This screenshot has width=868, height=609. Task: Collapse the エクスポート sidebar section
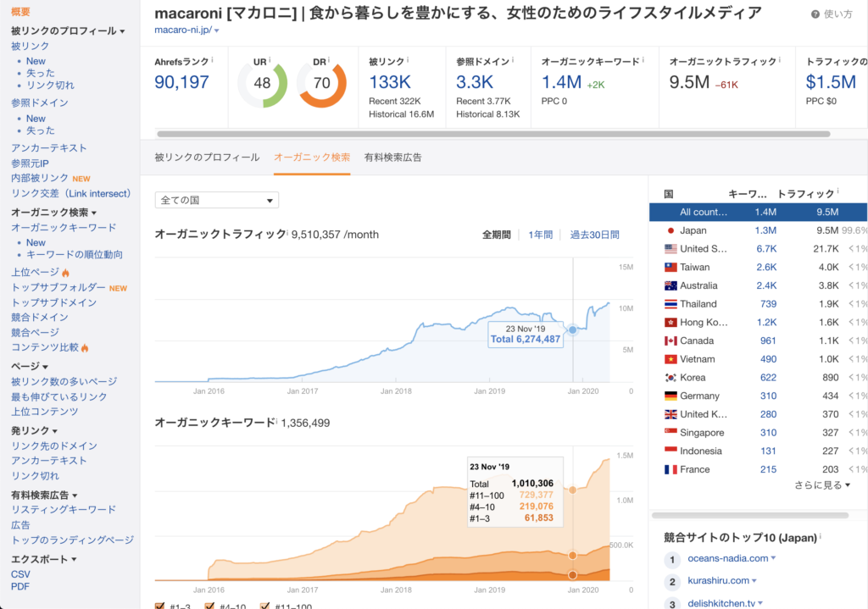pyautogui.click(x=75, y=560)
